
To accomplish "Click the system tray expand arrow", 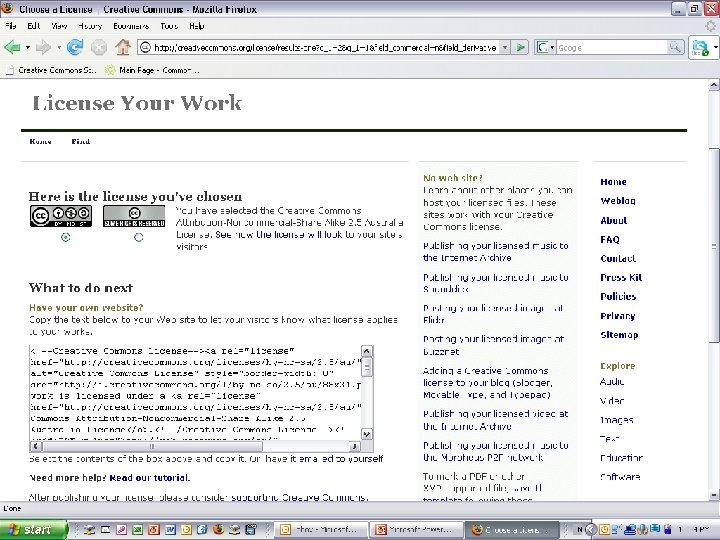I will click(591, 529).
